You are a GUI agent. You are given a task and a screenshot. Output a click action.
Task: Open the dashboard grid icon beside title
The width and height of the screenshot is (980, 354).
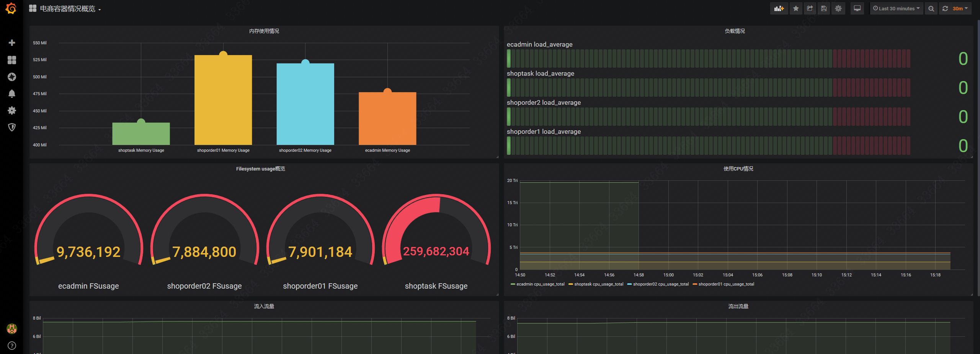33,8
